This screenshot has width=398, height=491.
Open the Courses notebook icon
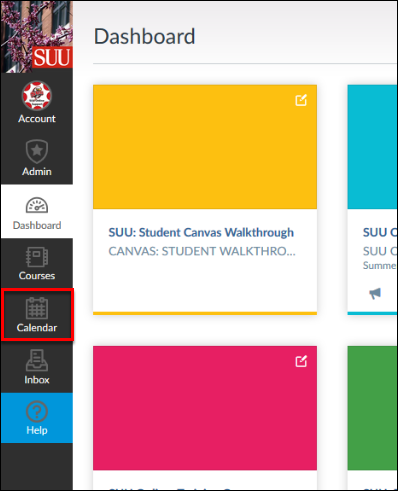37,257
